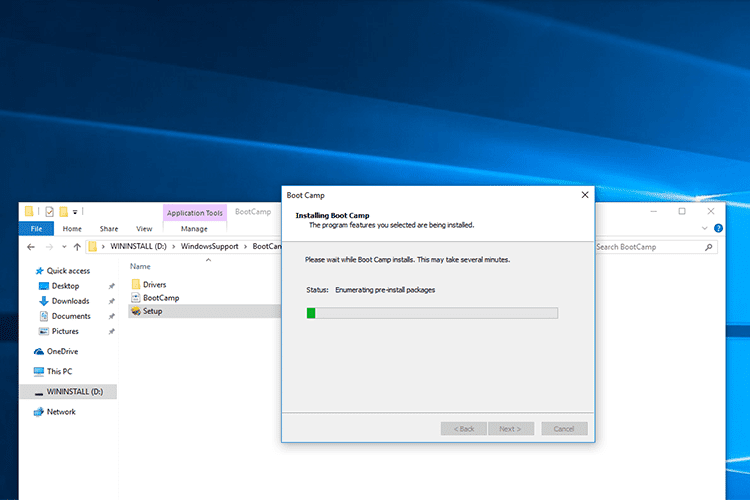Unpin Pictures using its pin icon

point(111,332)
